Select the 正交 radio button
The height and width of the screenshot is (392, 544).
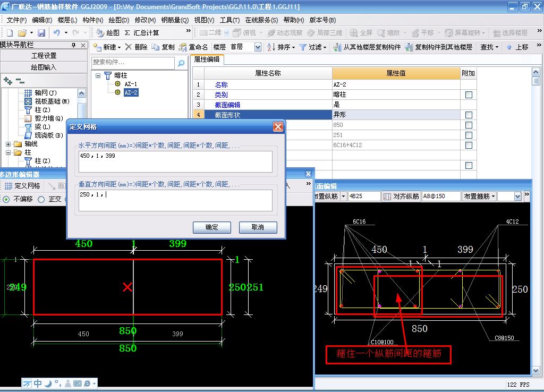pos(41,200)
